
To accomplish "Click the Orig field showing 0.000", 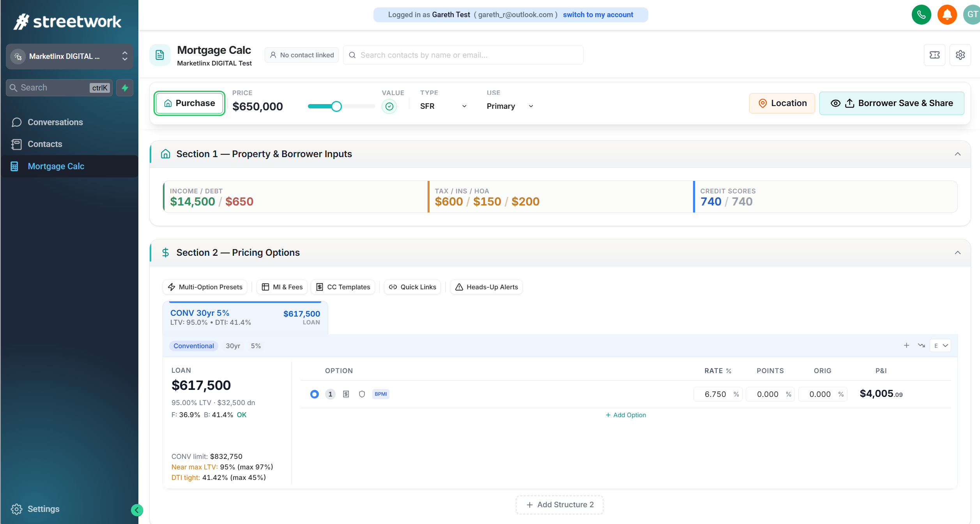I will coord(823,394).
